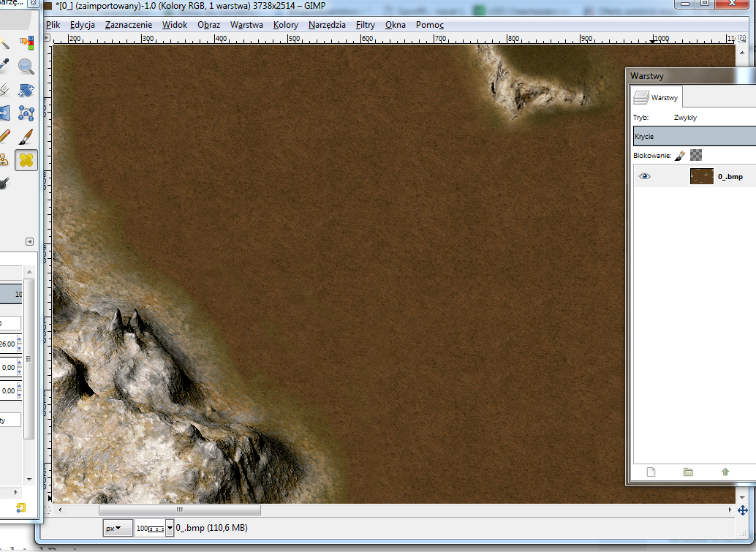Open tool options tab configuration menu
The image size is (756, 552).
click(x=29, y=241)
